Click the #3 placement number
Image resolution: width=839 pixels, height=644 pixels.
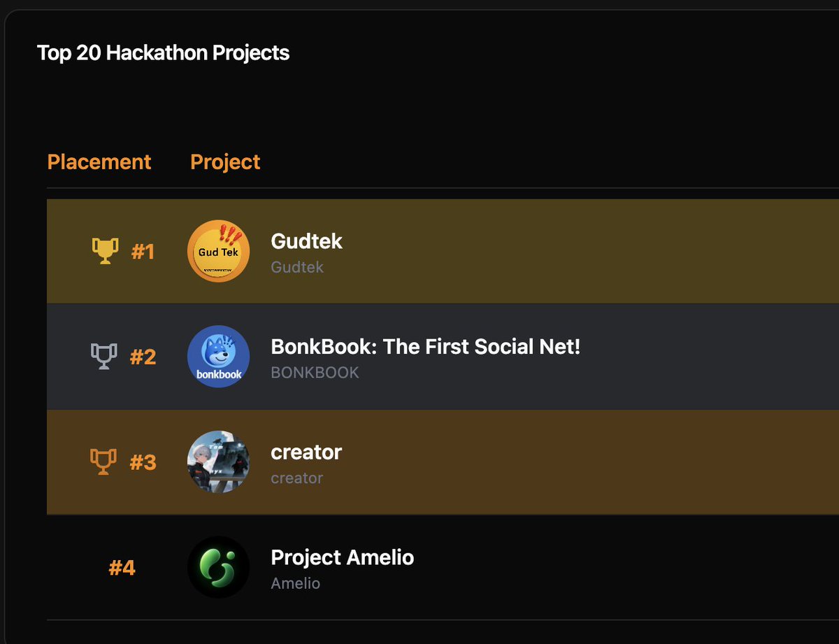click(143, 463)
